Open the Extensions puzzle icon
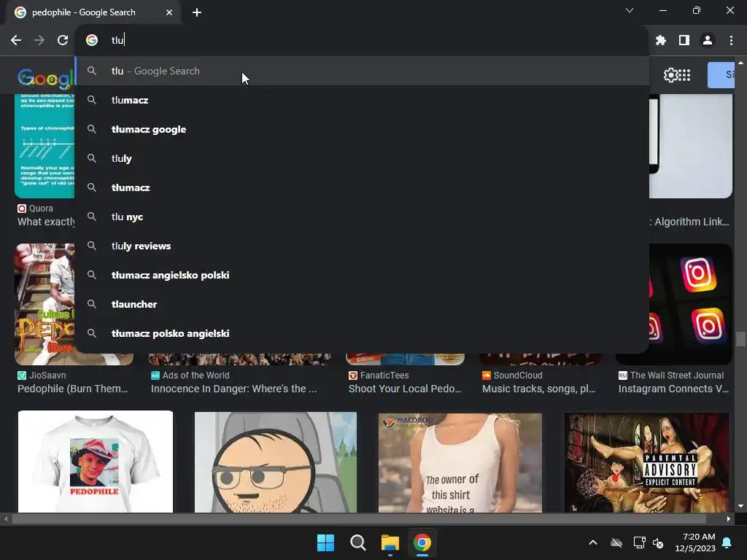The height and width of the screenshot is (560, 747). tap(660, 41)
